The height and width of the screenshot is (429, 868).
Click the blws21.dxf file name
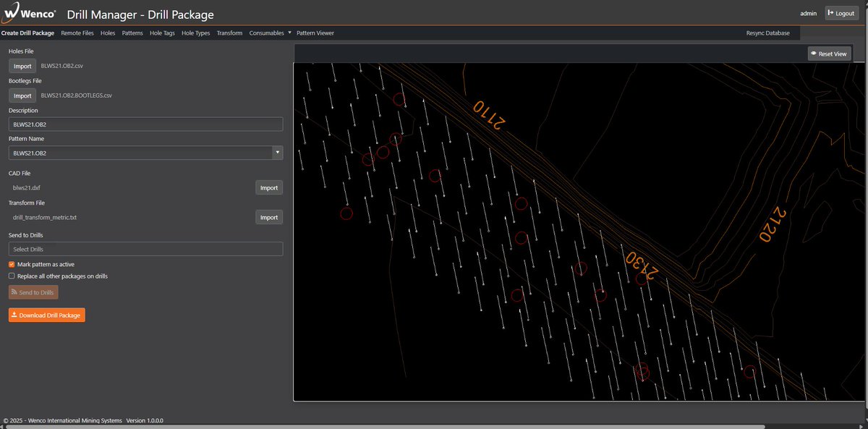[x=27, y=187]
